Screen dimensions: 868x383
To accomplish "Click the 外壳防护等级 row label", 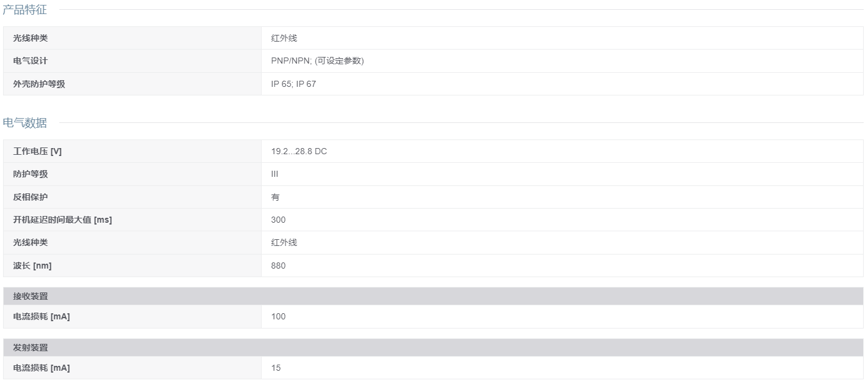I will (x=39, y=84).
